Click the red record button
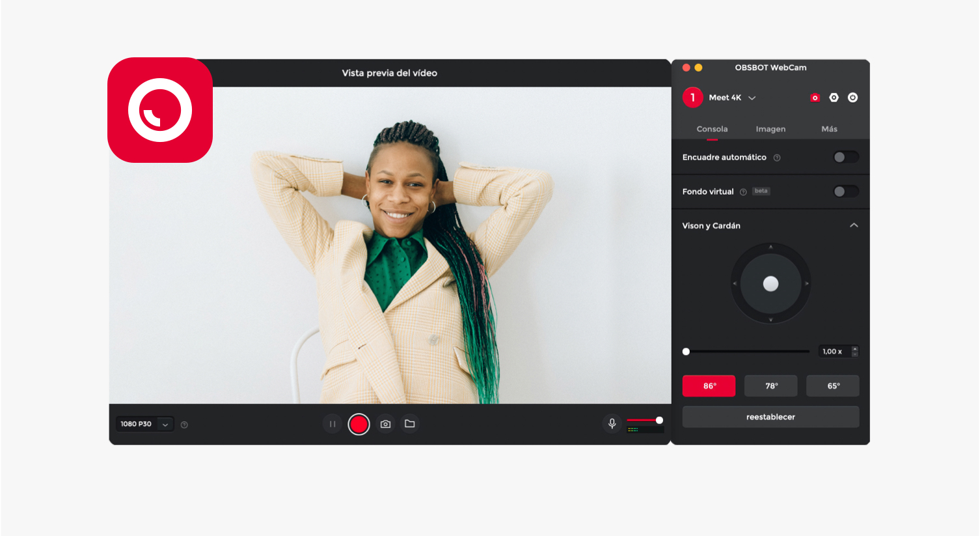The width and height of the screenshot is (980, 536). pos(359,424)
